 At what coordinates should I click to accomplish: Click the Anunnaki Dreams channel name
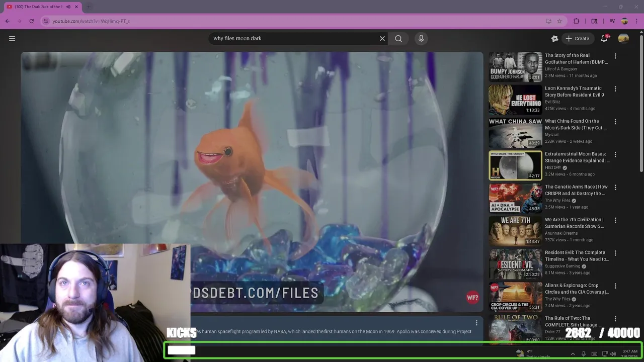pos(561,233)
